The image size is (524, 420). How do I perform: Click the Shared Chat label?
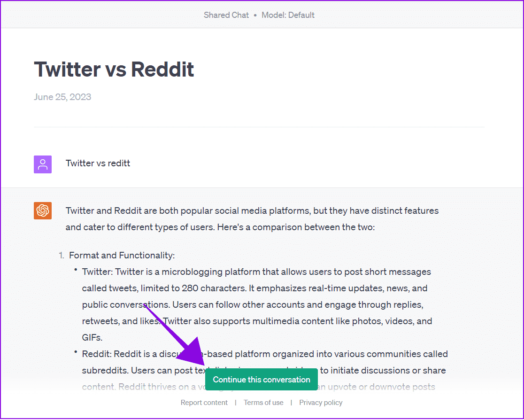click(226, 15)
